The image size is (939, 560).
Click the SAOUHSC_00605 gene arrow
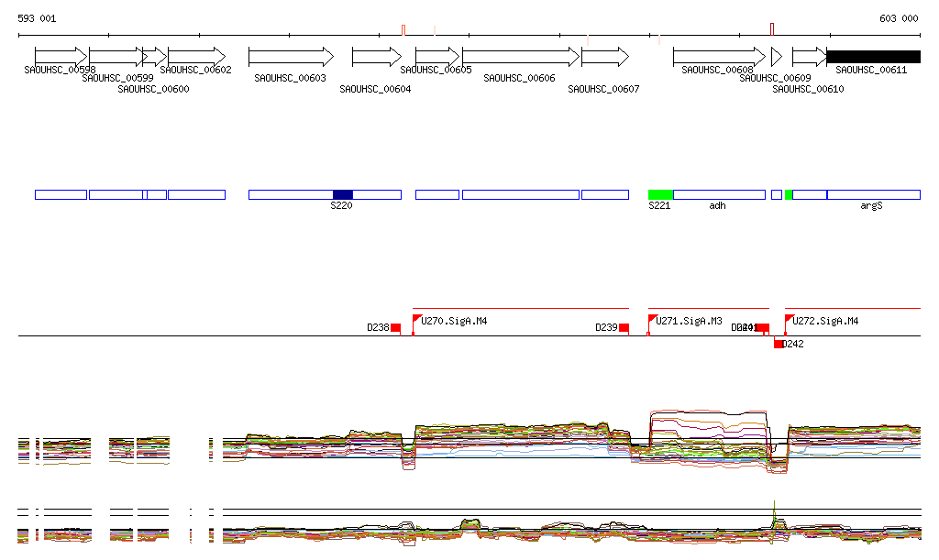437,57
